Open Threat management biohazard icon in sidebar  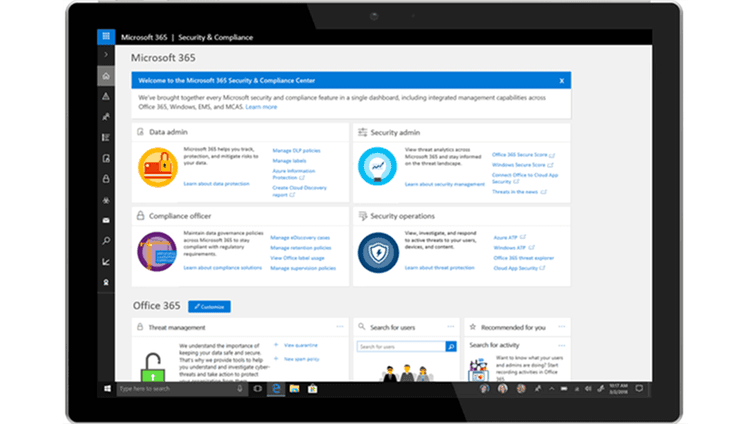[x=106, y=200]
